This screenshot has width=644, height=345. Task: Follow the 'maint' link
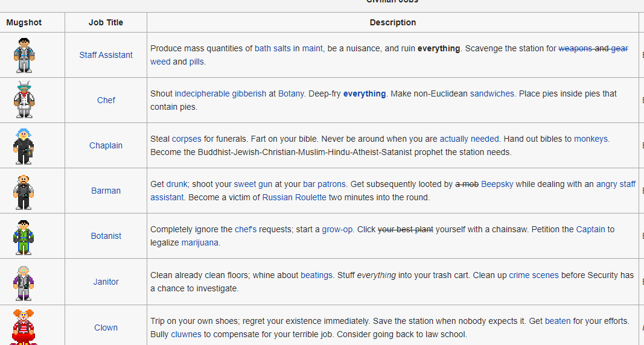(x=313, y=48)
